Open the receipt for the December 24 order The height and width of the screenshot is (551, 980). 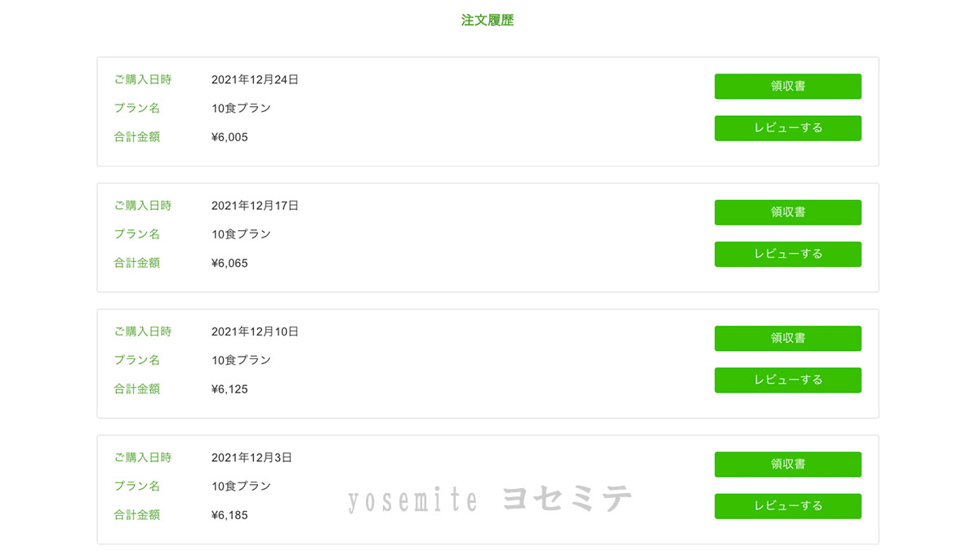coord(787,87)
